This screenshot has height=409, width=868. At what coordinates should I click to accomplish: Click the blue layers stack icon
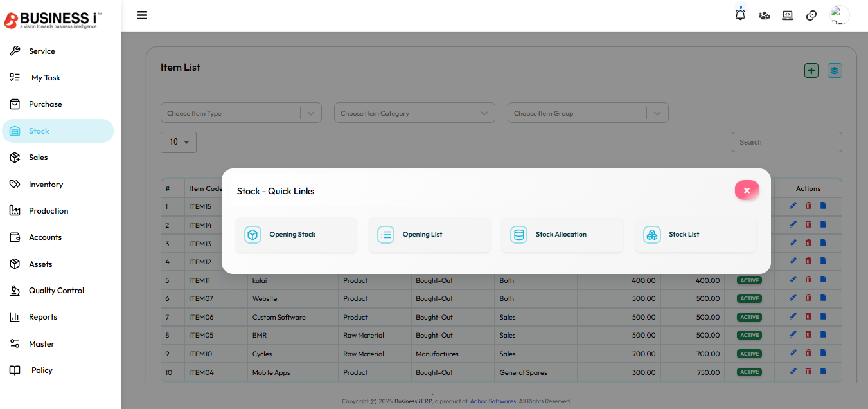pyautogui.click(x=835, y=71)
